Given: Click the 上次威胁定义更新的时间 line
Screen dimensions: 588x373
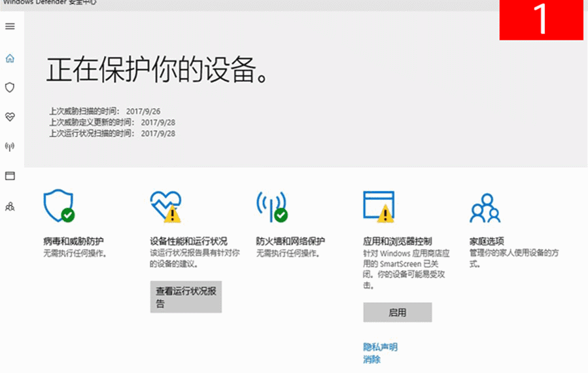Looking at the screenshot, I should [112, 122].
